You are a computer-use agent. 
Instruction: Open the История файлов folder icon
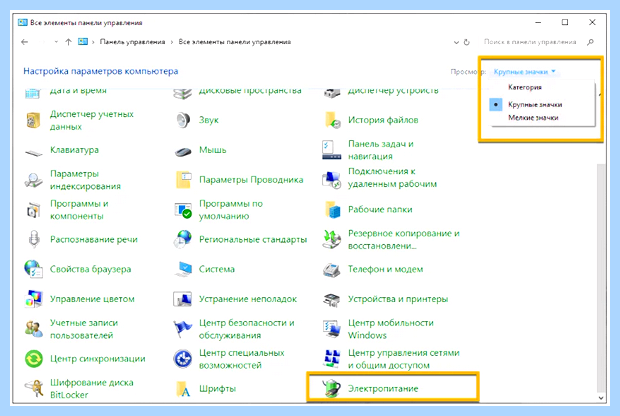[332, 120]
